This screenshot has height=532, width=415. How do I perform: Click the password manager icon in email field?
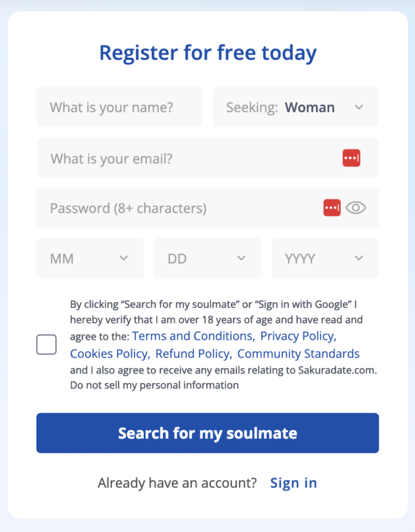pyautogui.click(x=351, y=158)
